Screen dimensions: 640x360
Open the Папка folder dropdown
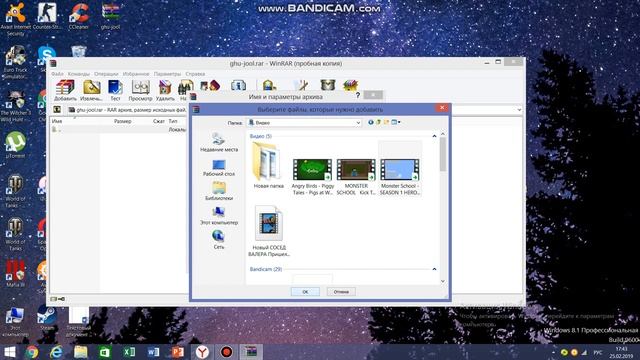point(358,122)
